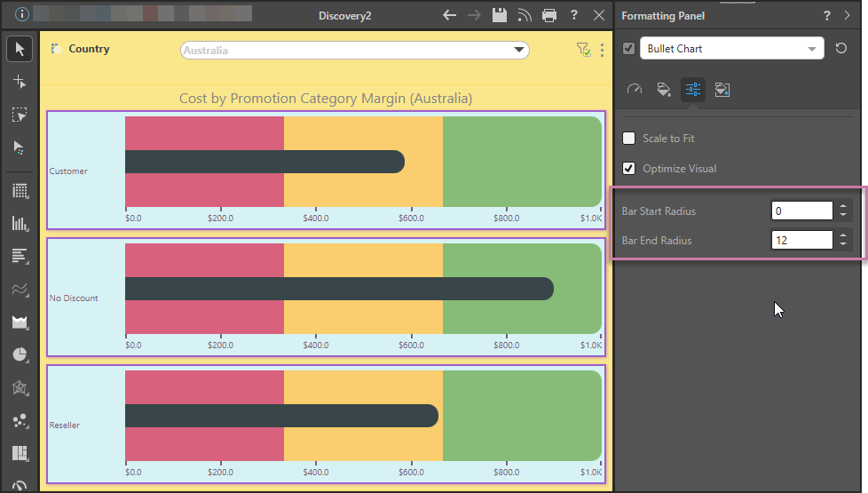Select the treemap chart icon

(x=20, y=453)
